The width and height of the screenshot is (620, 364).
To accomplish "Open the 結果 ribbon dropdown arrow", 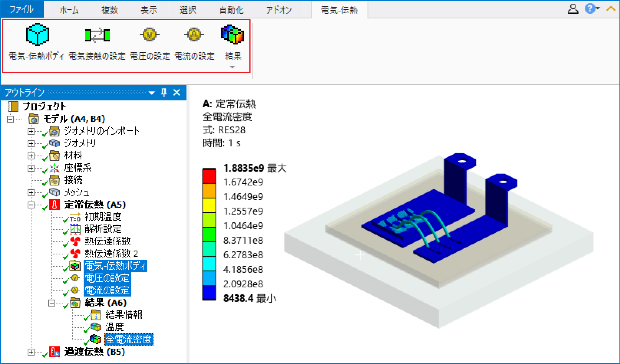I will [x=232, y=67].
